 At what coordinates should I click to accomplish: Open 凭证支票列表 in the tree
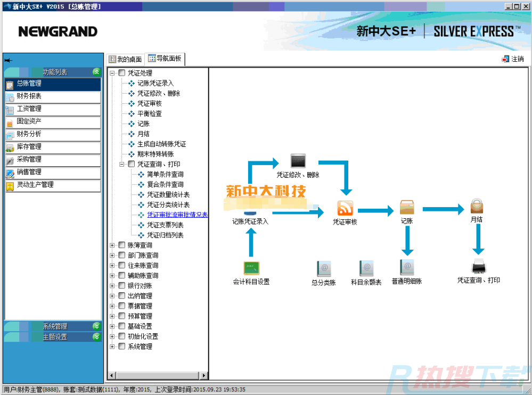(165, 225)
